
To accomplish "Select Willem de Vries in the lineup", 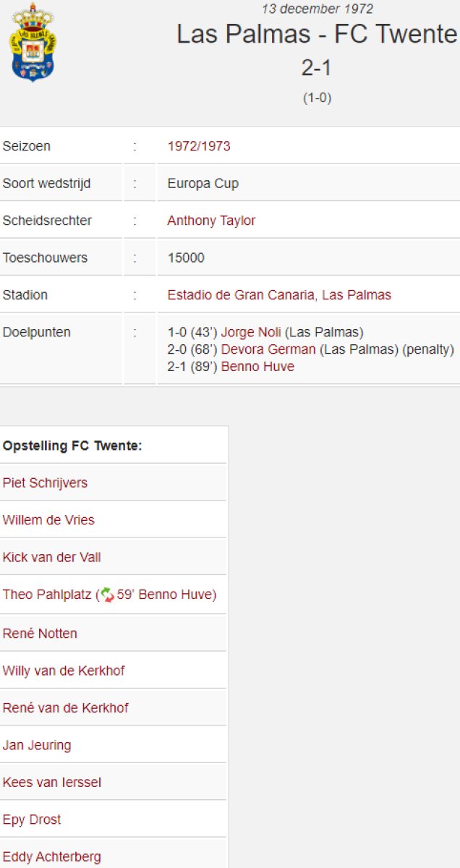I will pos(48,520).
